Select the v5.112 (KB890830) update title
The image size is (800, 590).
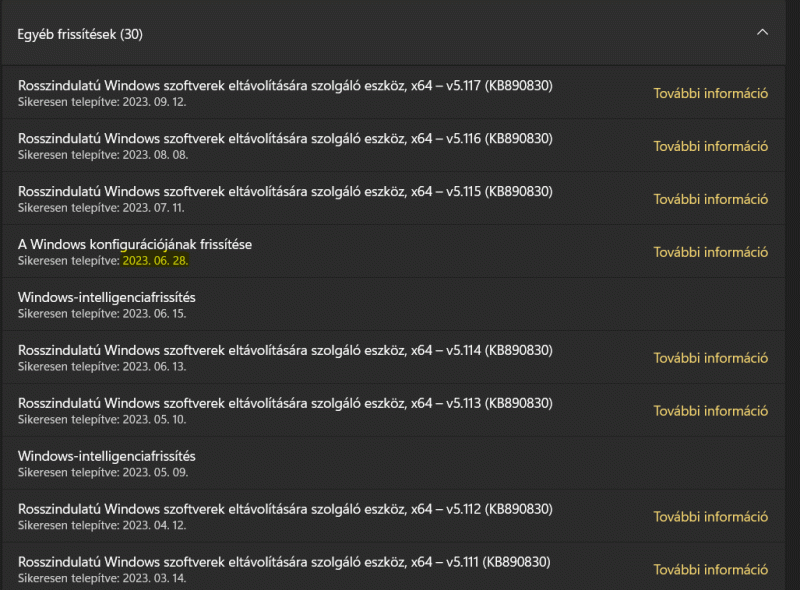coord(285,509)
